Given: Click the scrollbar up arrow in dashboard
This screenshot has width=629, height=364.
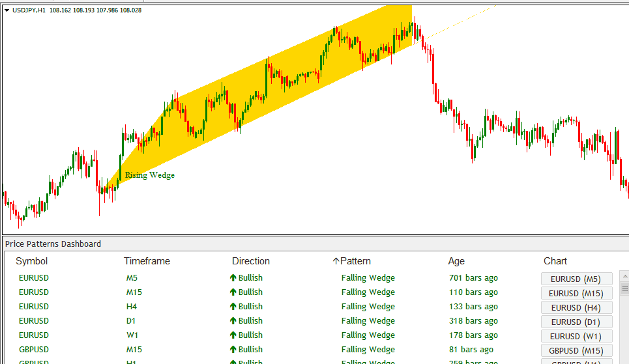Looking at the screenshot, I should click(625, 276).
